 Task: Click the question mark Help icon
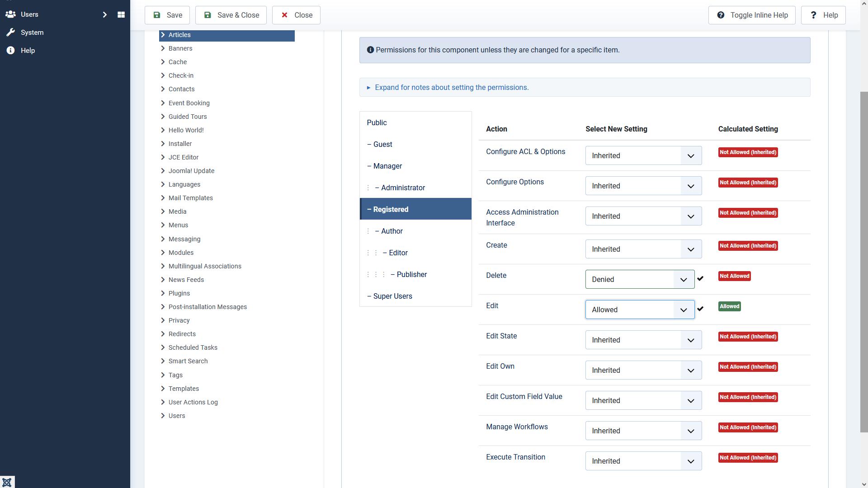click(x=813, y=15)
